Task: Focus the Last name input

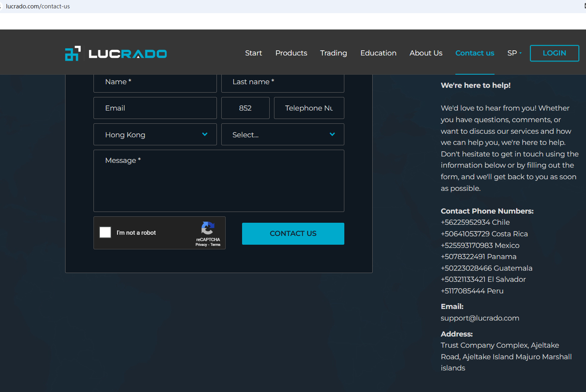Action: tap(282, 82)
